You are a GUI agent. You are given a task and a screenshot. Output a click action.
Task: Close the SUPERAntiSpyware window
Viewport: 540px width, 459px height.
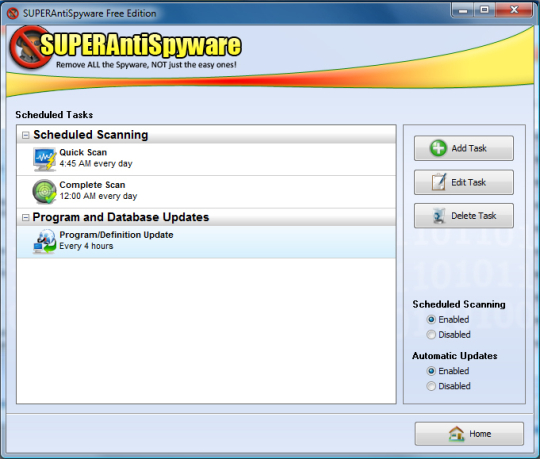(x=514, y=10)
